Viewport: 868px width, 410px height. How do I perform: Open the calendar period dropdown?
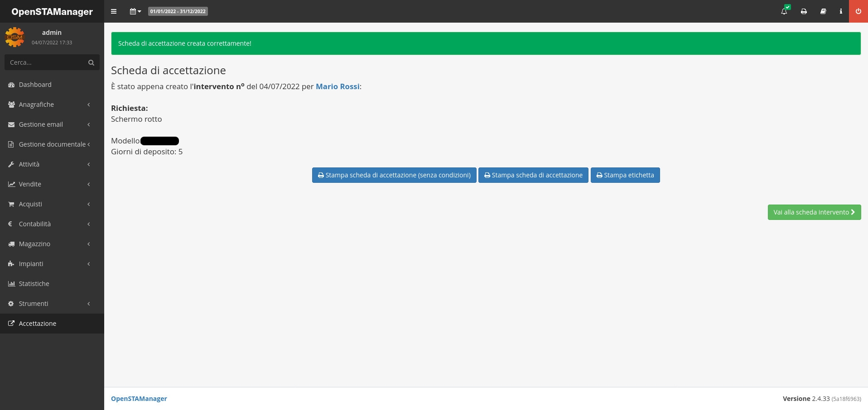click(x=135, y=11)
